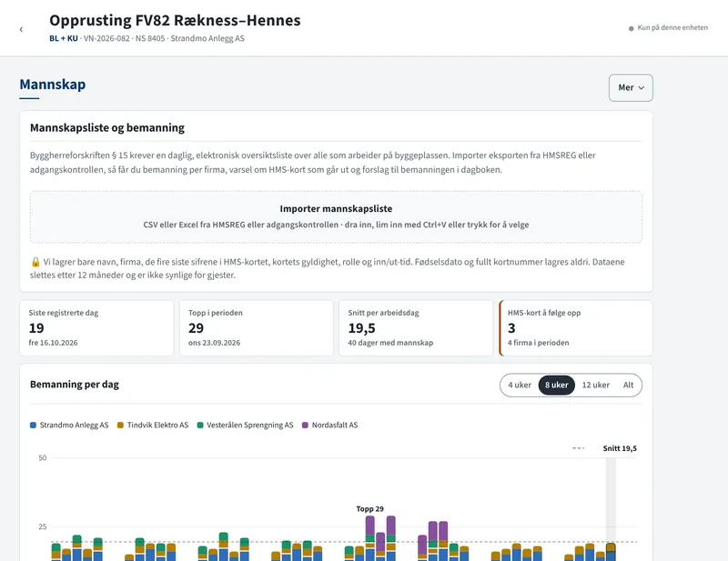Click the date 'ons 23.09.2026'
Screen dimensions: 728x561
(215, 343)
